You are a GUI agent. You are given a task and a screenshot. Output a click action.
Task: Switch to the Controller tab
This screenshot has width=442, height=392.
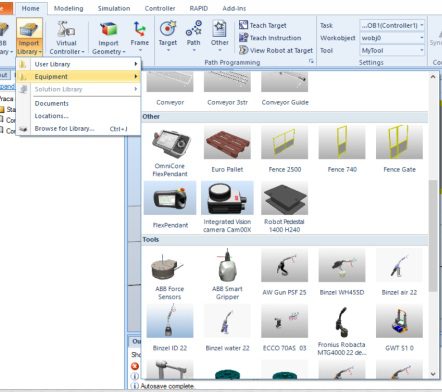point(160,8)
